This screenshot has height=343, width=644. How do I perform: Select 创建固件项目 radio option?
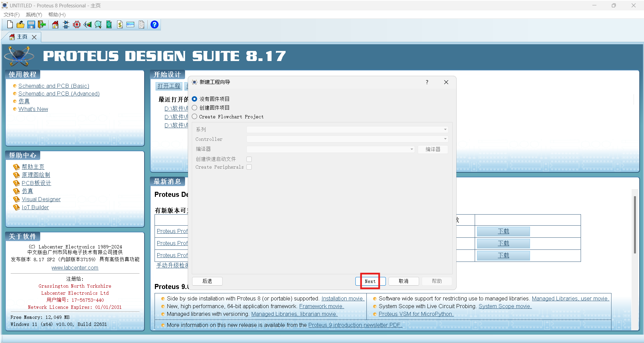(x=194, y=108)
